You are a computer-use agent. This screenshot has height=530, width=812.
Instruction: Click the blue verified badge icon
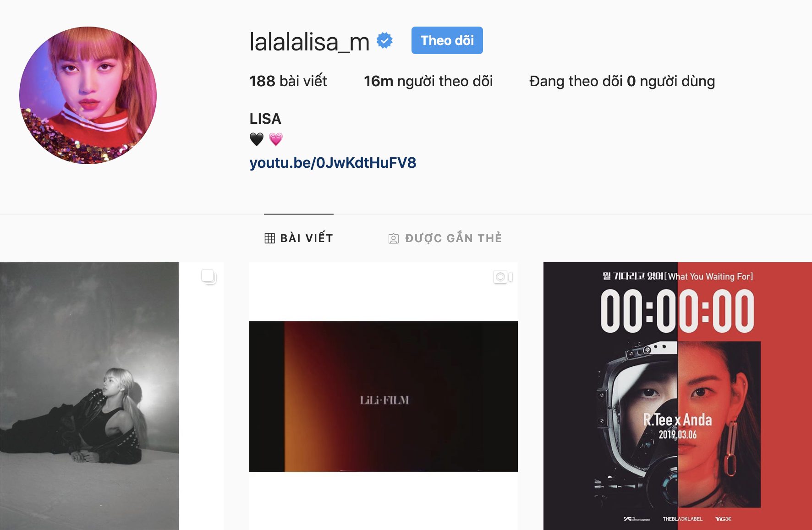[384, 41]
